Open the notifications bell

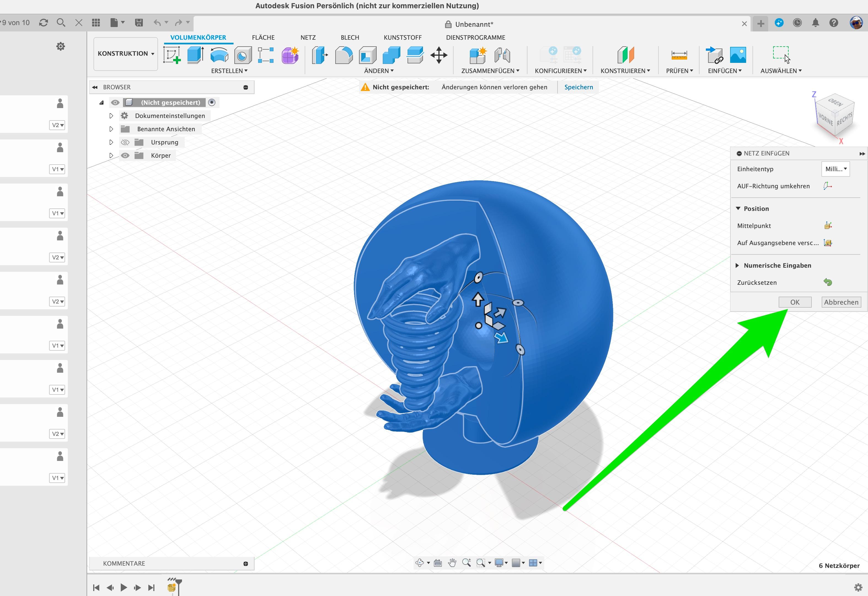815,23
